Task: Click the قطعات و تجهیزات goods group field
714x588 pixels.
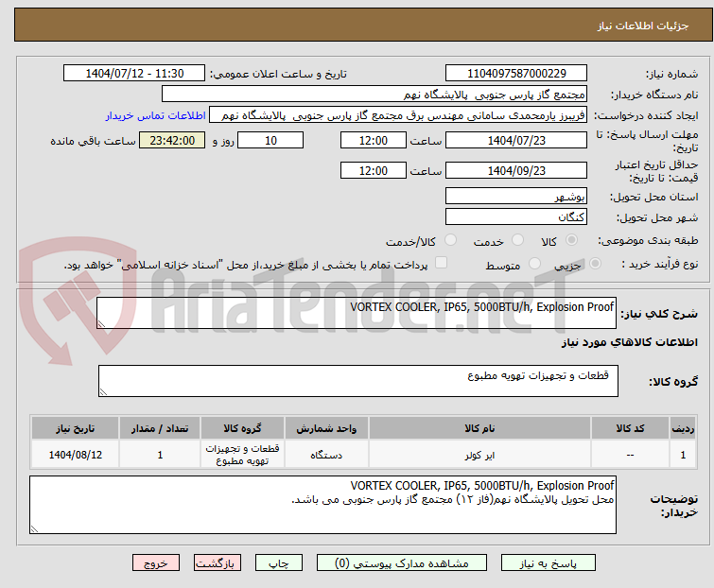Action: [357, 381]
